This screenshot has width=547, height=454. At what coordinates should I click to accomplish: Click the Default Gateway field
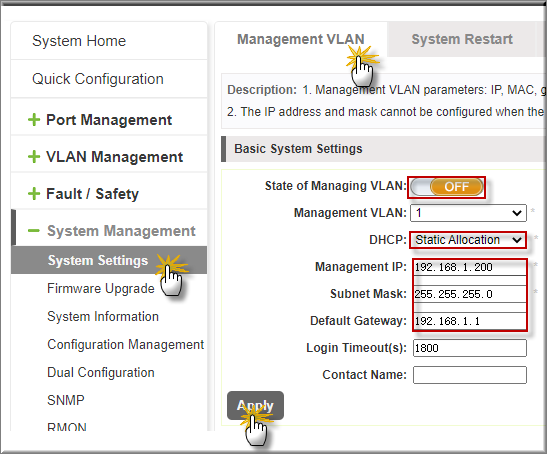470,321
